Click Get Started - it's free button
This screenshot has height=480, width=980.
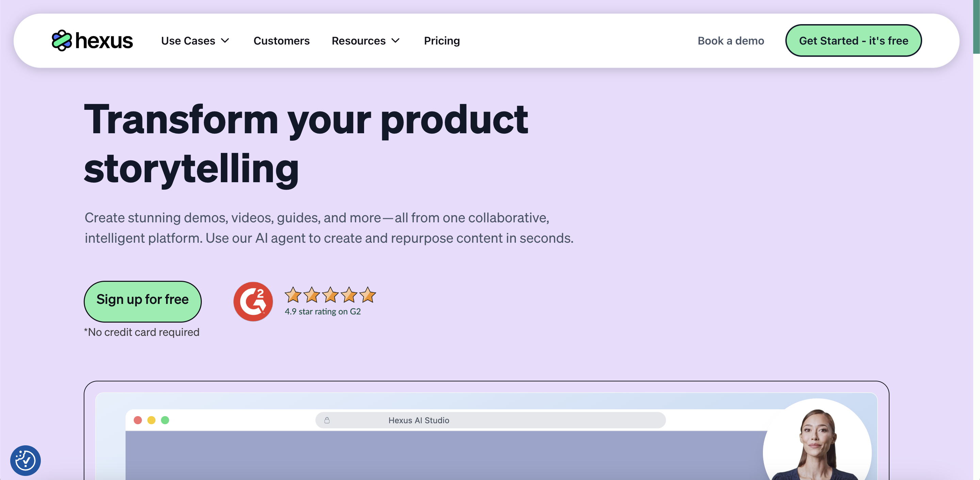(x=853, y=41)
